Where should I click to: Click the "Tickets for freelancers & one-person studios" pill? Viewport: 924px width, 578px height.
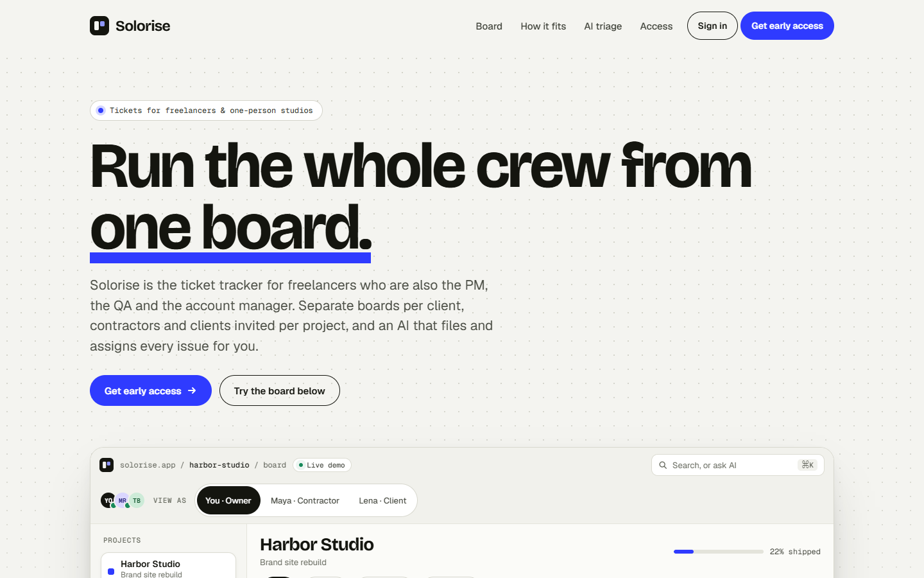[x=206, y=110]
